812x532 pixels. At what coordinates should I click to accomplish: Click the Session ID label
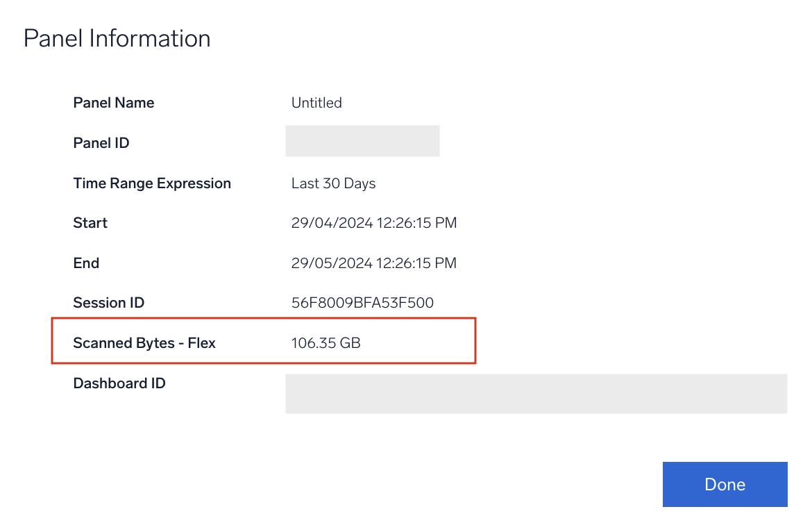click(109, 302)
